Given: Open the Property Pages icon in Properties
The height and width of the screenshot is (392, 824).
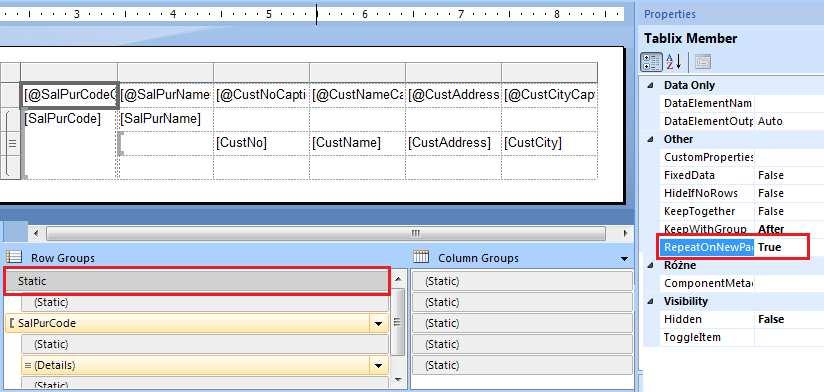Looking at the screenshot, I should coord(703,62).
